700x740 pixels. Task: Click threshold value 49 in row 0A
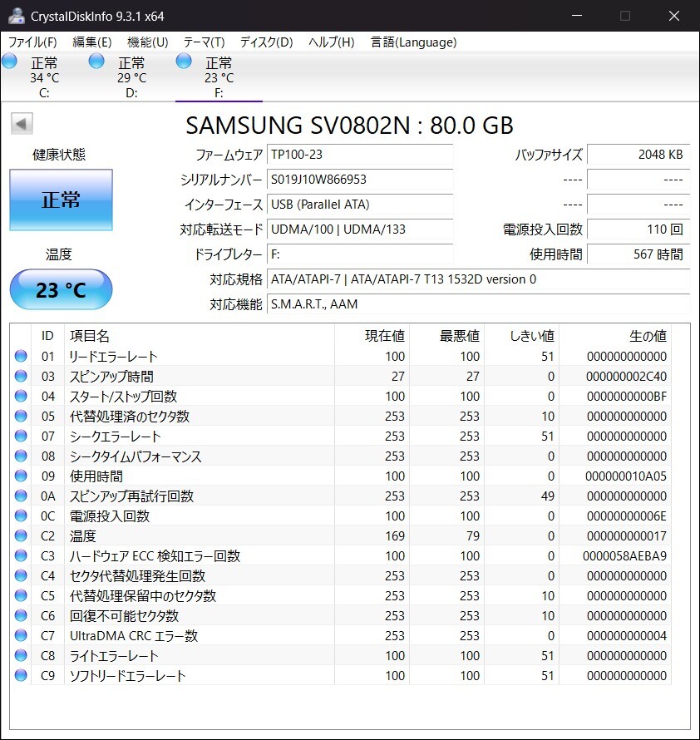point(548,496)
